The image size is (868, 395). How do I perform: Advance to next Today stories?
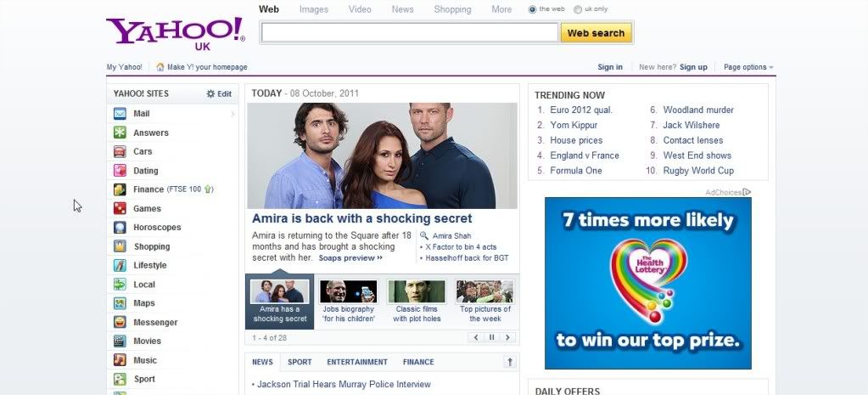coord(507,337)
